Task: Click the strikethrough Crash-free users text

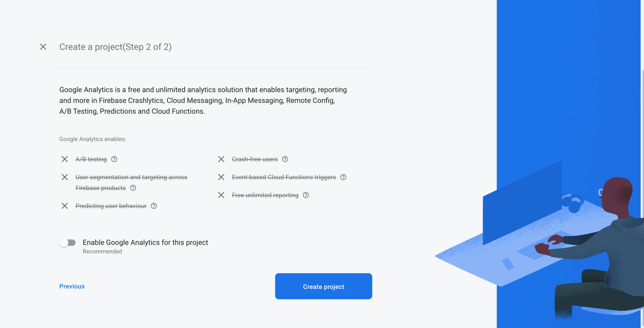Action: pyautogui.click(x=255, y=159)
